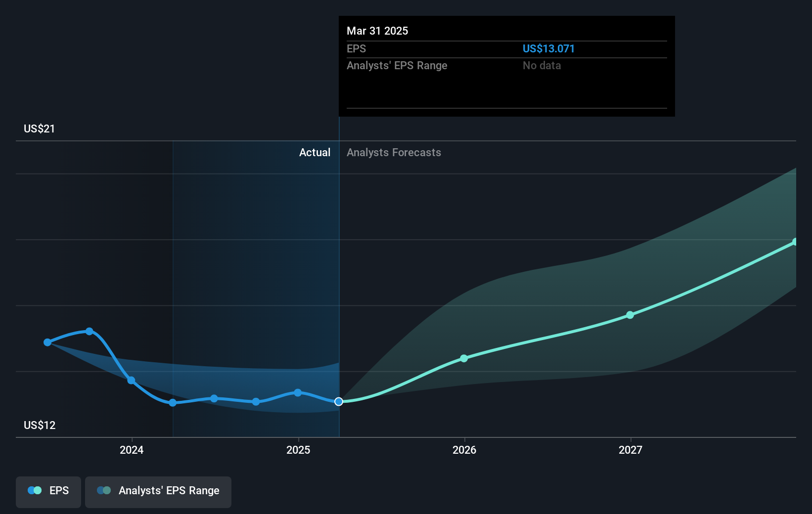This screenshot has height=514, width=812.
Task: Click the EPS point in mid-2024 (second quarter)
Action: [214, 398]
